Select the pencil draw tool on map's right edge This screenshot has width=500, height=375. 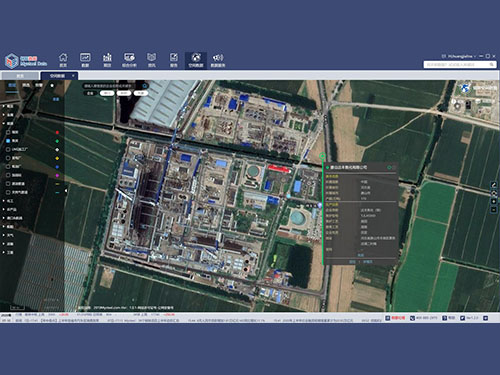click(494, 185)
